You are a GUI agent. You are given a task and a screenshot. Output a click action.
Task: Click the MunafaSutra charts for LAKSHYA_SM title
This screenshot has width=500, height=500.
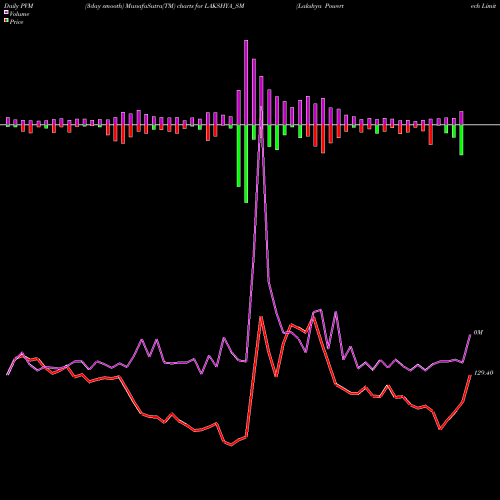point(164,6)
